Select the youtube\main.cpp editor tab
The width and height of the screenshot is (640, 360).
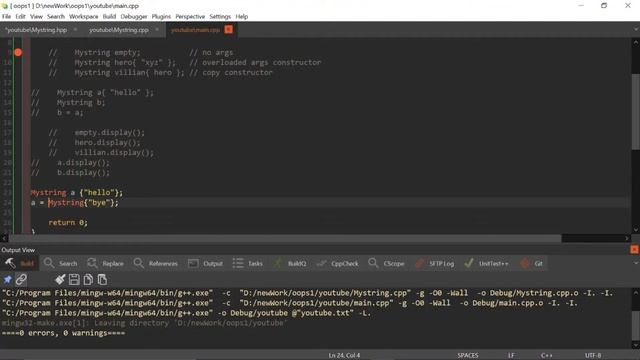click(x=196, y=30)
